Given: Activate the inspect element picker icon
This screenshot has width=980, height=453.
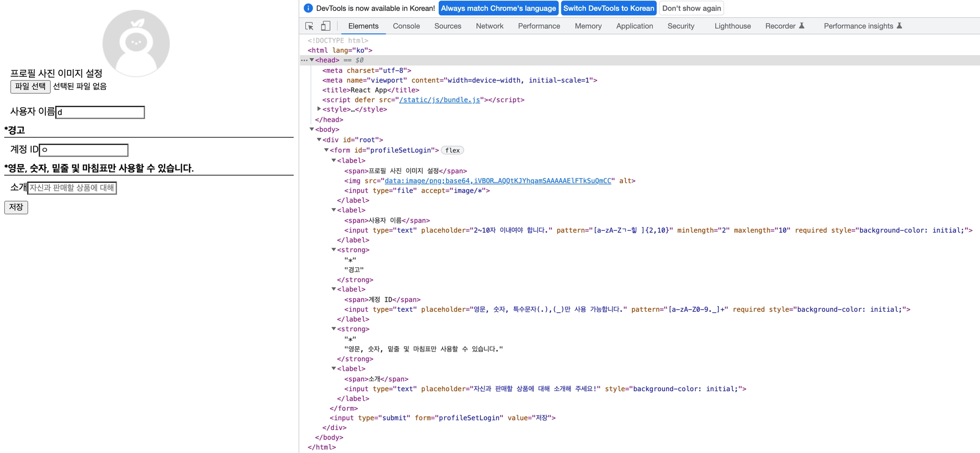Looking at the screenshot, I should [309, 26].
